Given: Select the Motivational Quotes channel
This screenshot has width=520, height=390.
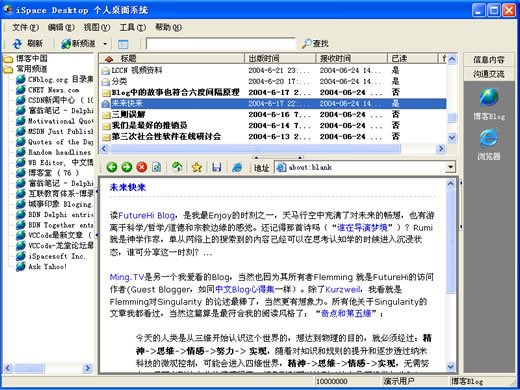Looking at the screenshot, I should pyautogui.click(x=61, y=121).
